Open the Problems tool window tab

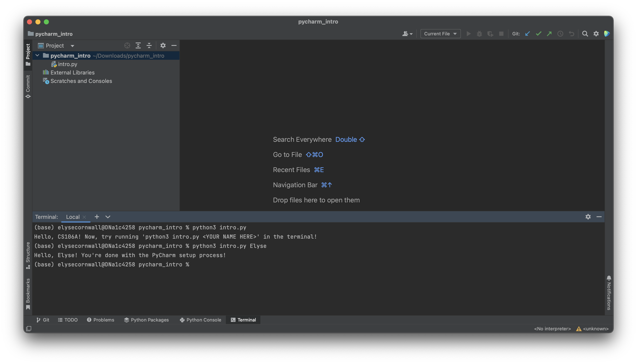coord(101,320)
